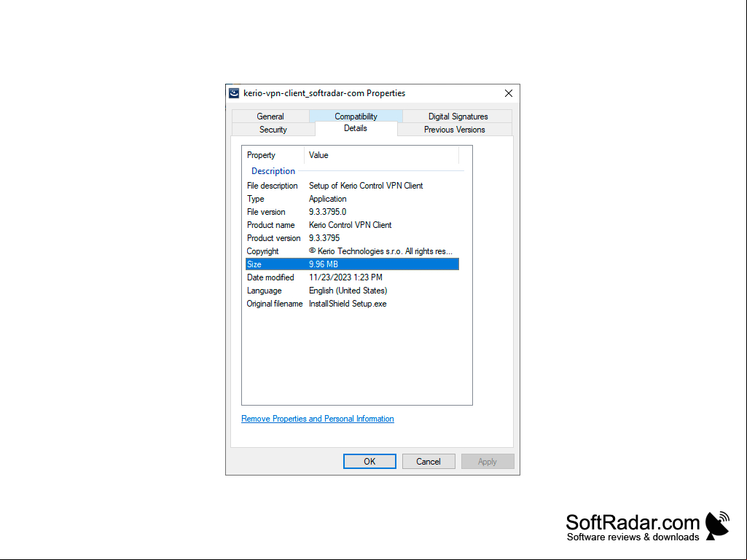Open the Compatibility tab
The height and width of the screenshot is (560, 747).
356,117
